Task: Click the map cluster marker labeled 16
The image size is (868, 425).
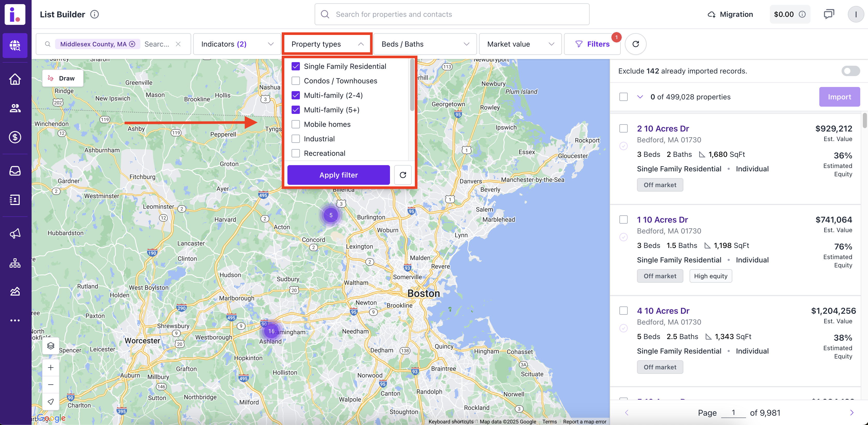Action: 271,331
